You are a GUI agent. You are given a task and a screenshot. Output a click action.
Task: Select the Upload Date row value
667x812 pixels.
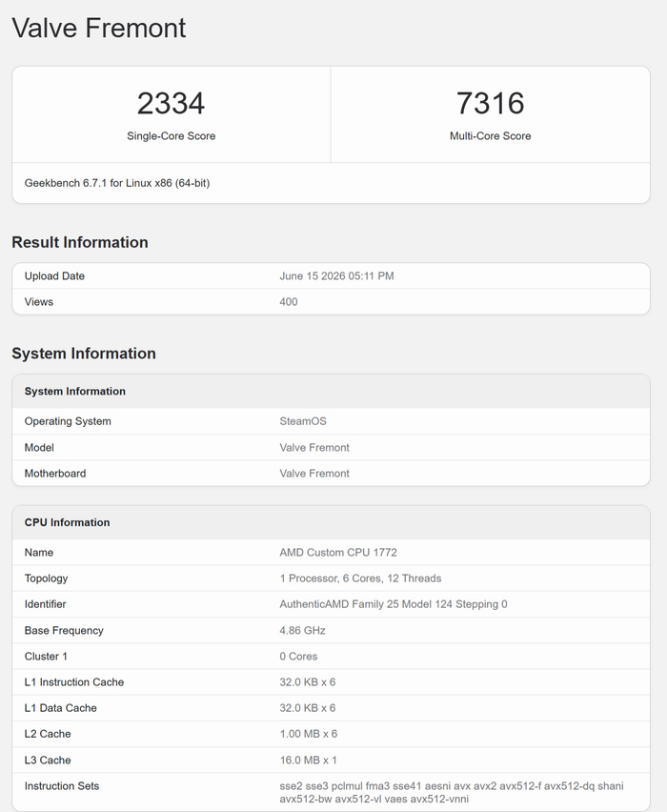[336, 276]
